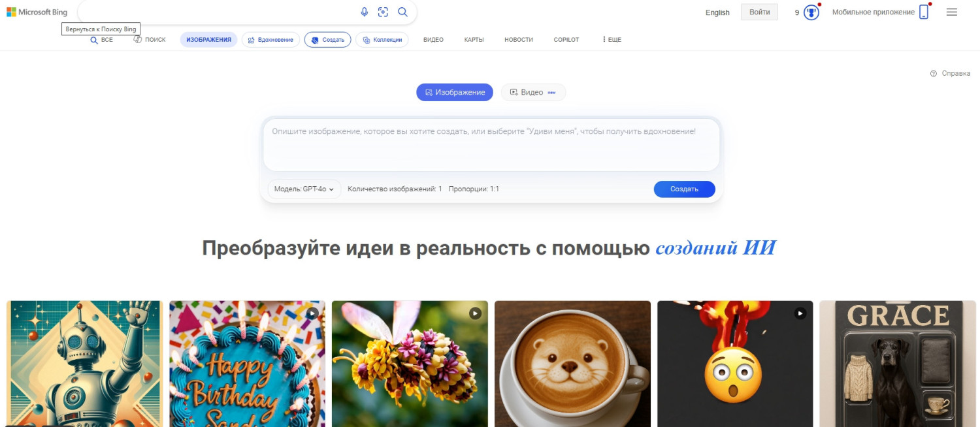Go to the COPILOT tab
This screenshot has height=427, width=980.
[x=566, y=40]
